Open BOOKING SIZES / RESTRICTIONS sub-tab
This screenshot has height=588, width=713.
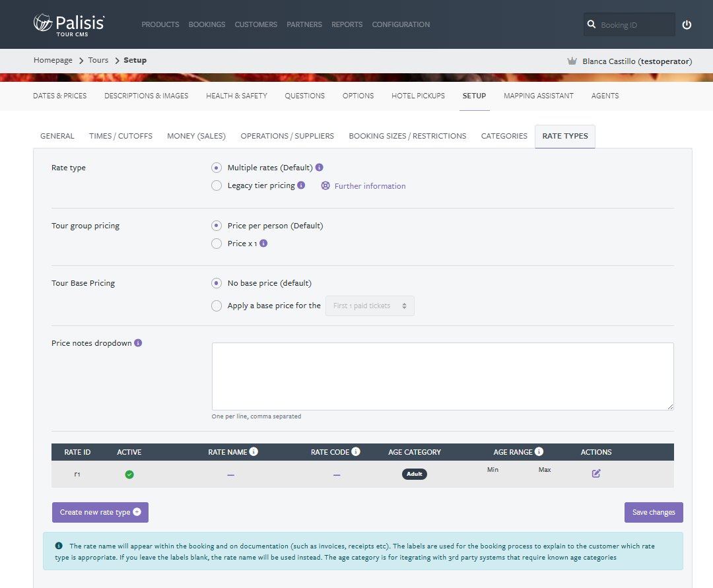(407, 136)
